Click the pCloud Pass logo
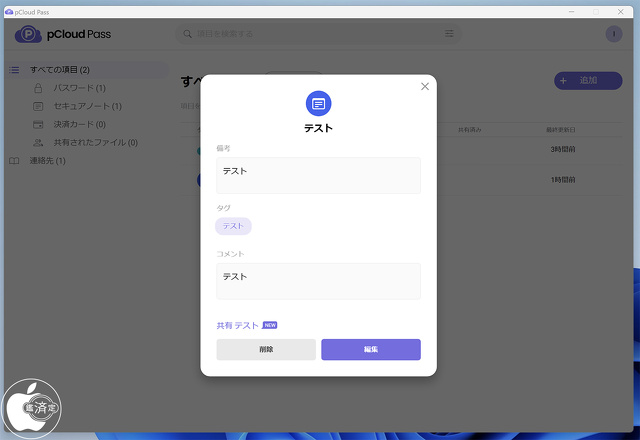 tap(63, 34)
